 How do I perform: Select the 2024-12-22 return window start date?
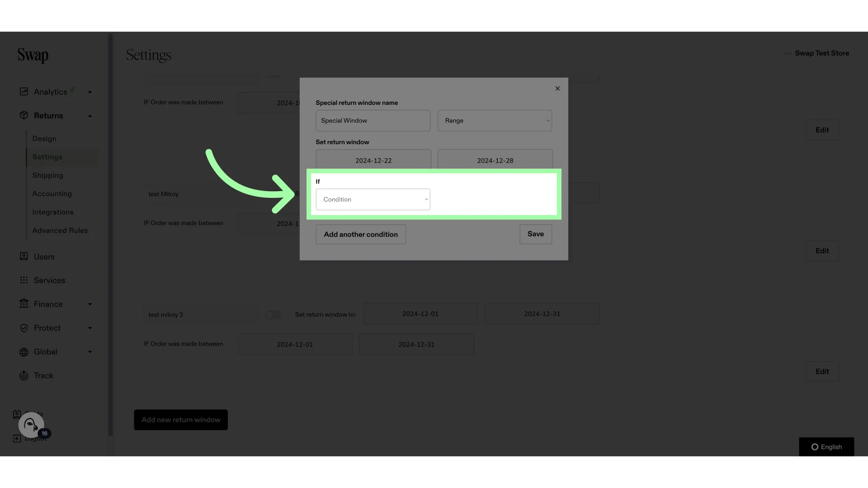tap(373, 160)
